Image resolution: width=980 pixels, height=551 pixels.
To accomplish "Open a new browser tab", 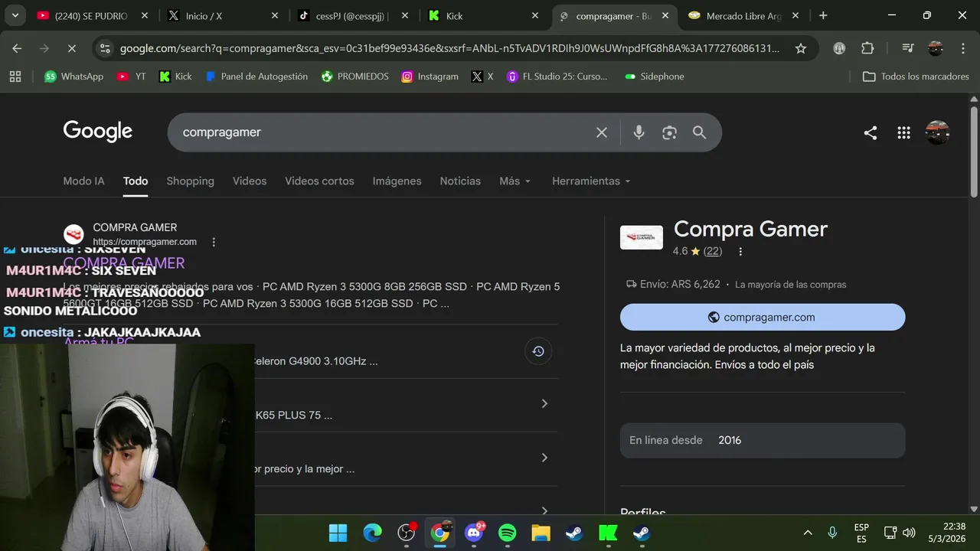I will click(823, 15).
